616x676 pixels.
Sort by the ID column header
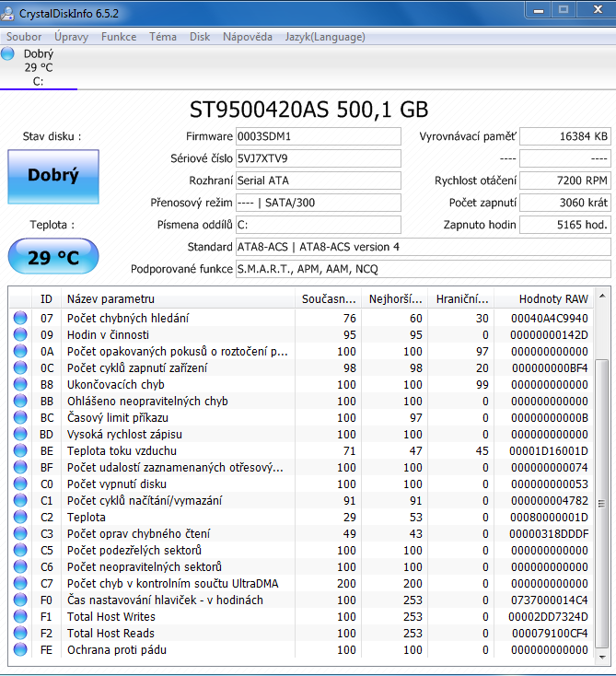coord(46,298)
